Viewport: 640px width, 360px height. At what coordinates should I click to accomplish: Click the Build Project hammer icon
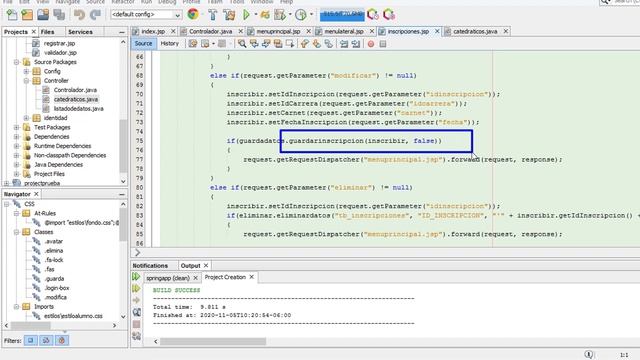(213, 15)
